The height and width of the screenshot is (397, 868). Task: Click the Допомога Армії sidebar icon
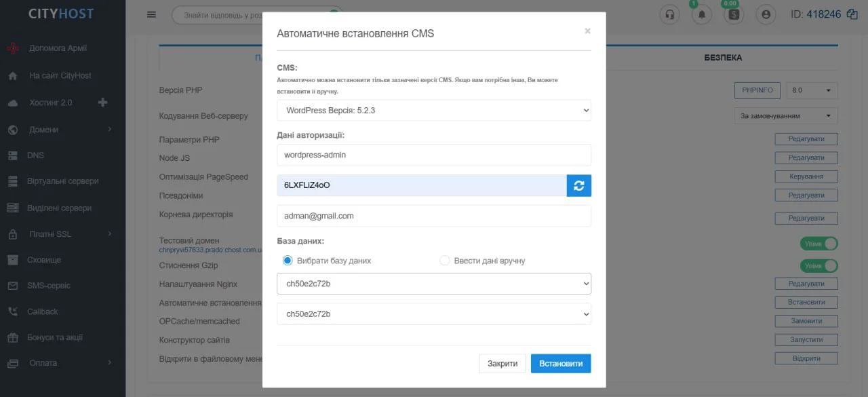(x=13, y=48)
